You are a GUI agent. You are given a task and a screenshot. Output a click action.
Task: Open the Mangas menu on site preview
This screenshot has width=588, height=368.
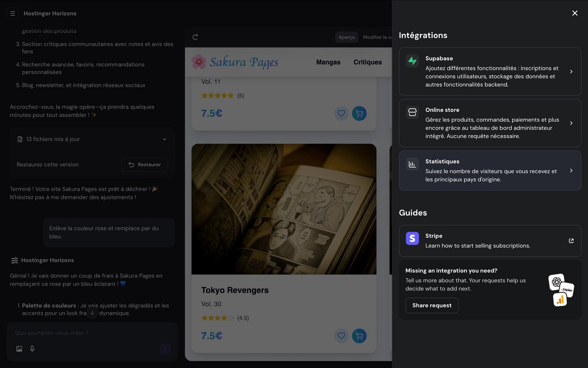click(x=328, y=62)
